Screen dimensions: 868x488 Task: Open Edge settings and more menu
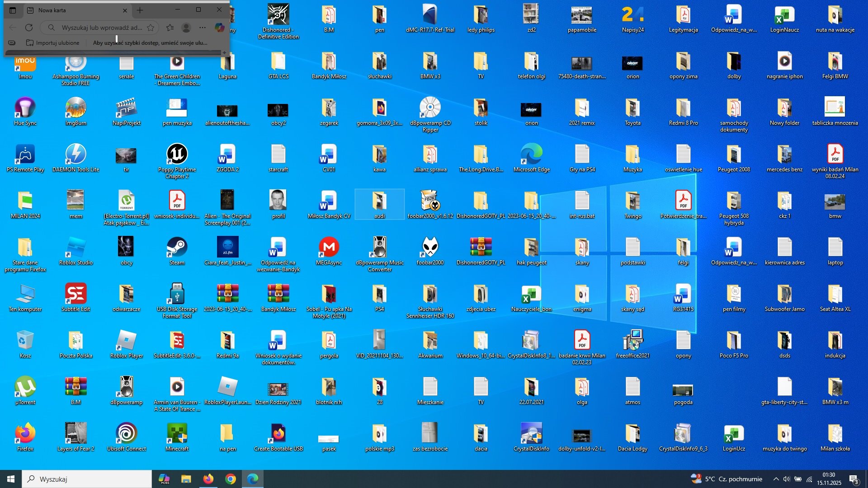click(x=203, y=28)
